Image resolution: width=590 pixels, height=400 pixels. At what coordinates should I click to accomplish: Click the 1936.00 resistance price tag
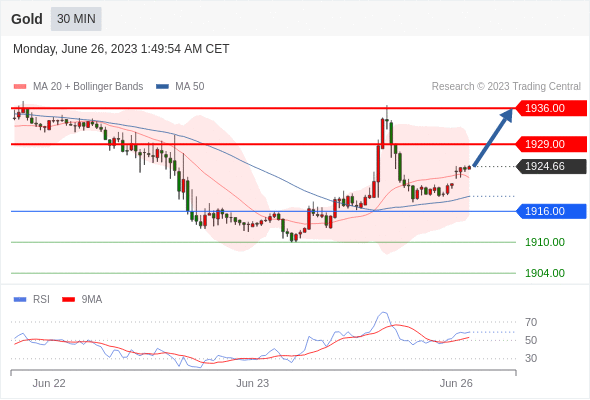point(551,108)
